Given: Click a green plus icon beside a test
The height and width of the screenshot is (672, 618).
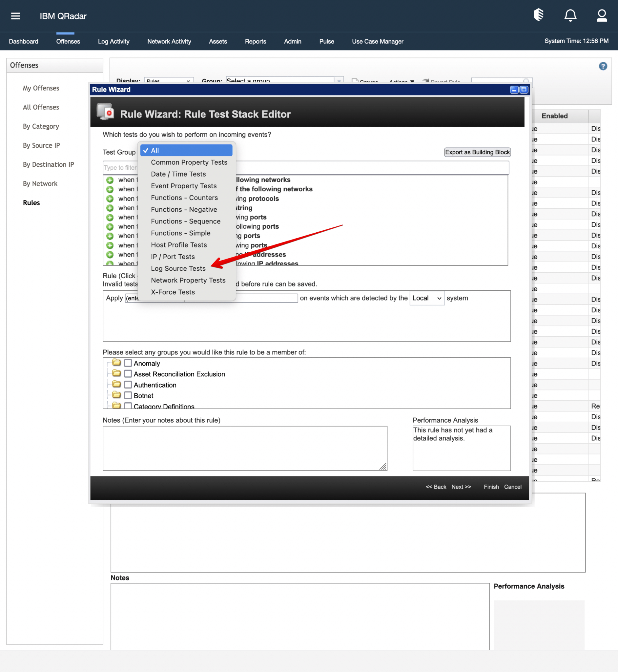Looking at the screenshot, I should pos(110,179).
